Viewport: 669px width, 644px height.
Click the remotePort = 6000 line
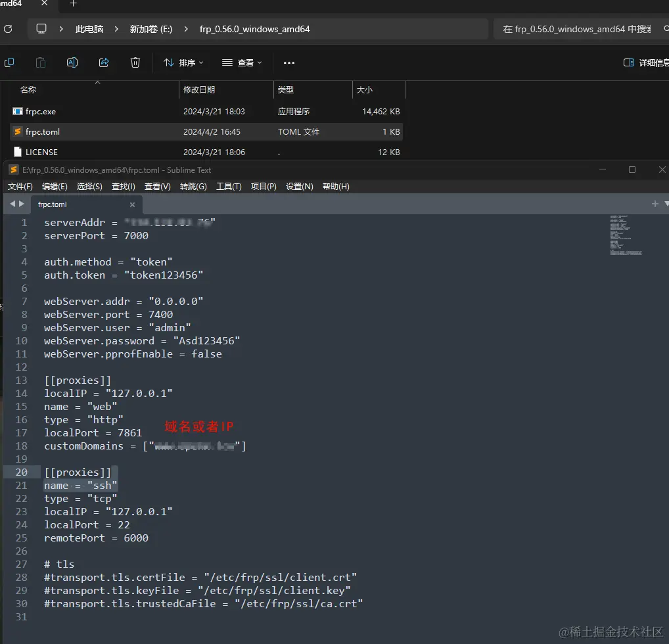(x=97, y=538)
